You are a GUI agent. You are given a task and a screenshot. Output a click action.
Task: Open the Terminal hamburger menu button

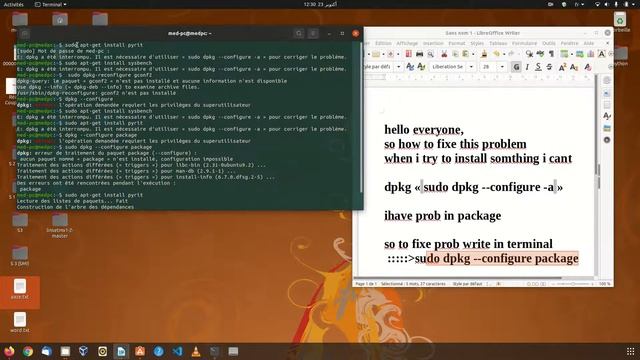point(313,33)
